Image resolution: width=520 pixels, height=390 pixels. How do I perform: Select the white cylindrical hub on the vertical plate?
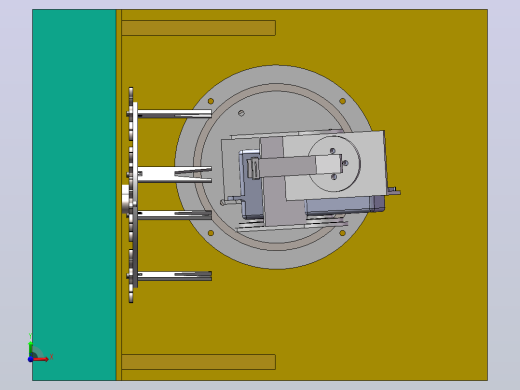pyautogui.click(x=125, y=199)
